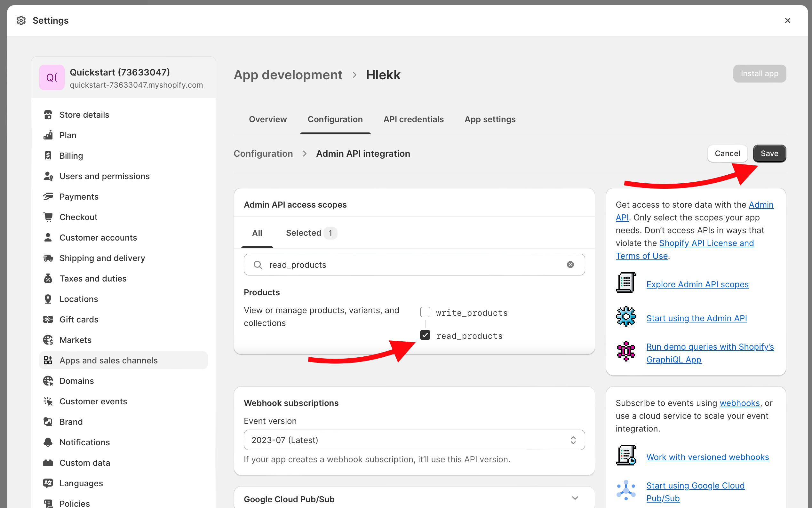
Task: Click the Shipping and delivery truck icon
Action: pos(48,258)
